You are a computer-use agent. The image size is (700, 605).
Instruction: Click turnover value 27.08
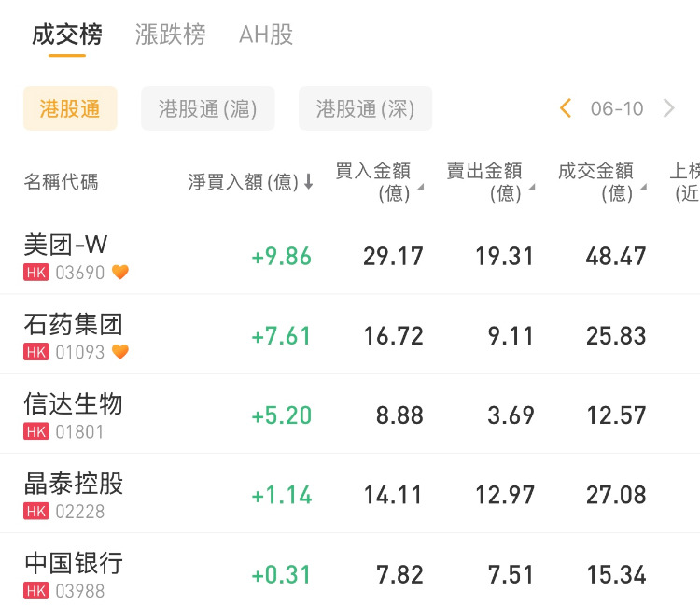[x=616, y=495]
